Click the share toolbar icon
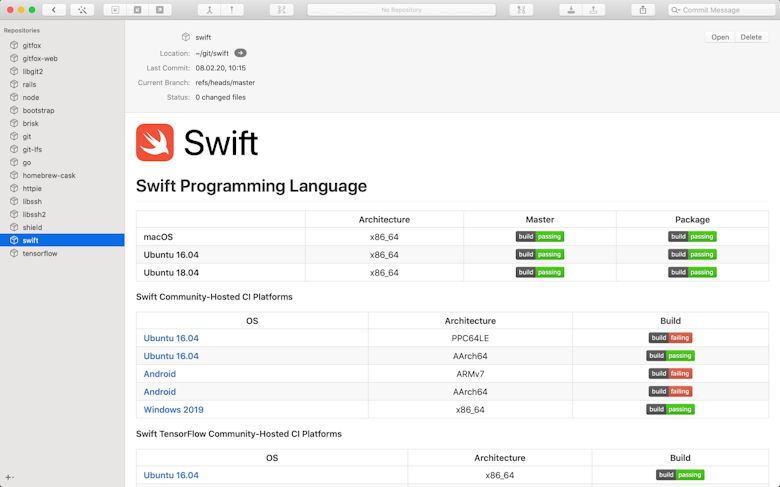The image size is (780, 487). pos(643,10)
